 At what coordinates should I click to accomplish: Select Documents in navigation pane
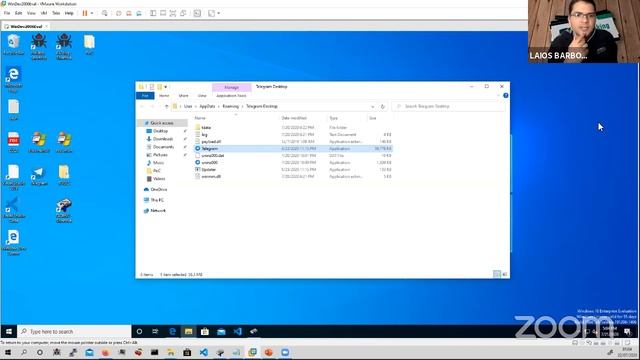[x=163, y=147]
